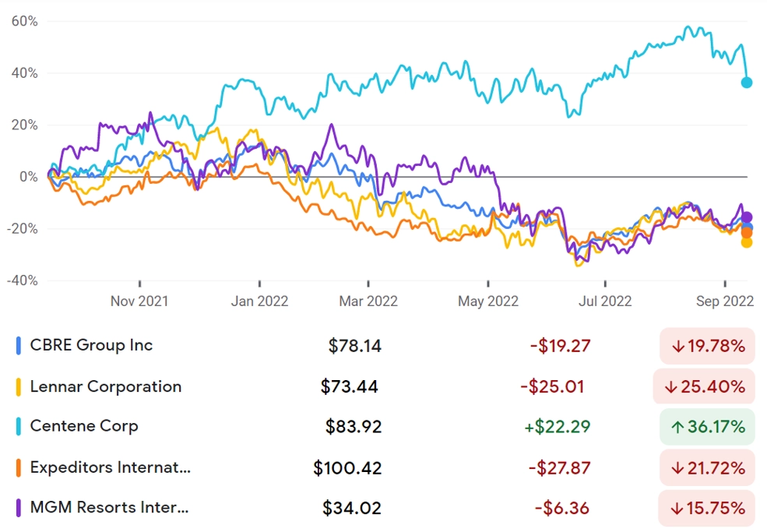Screen dimensions: 767x532
Task: Click the 25.40% down badge
Action: click(x=704, y=386)
